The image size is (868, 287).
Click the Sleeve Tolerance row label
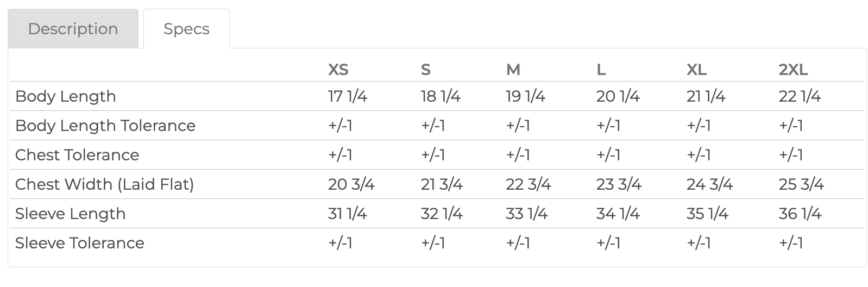click(80, 243)
